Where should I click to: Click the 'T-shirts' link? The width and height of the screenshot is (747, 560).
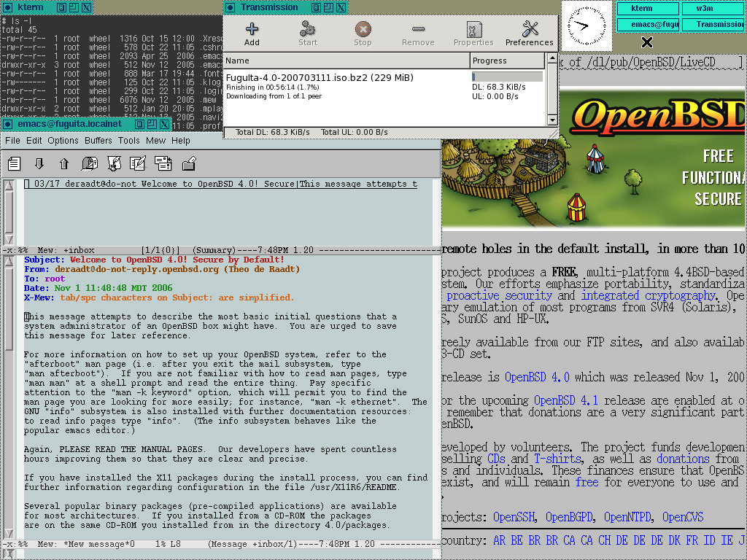[557, 459]
